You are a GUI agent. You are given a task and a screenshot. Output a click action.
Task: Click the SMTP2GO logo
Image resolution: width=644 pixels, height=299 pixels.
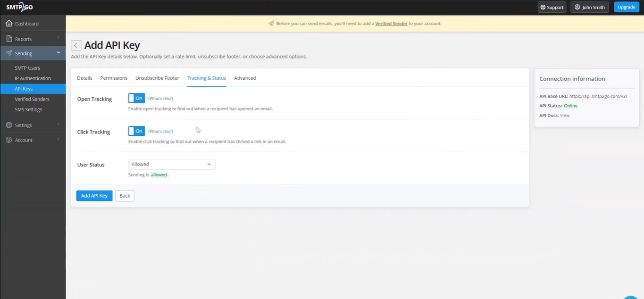coord(19,7)
